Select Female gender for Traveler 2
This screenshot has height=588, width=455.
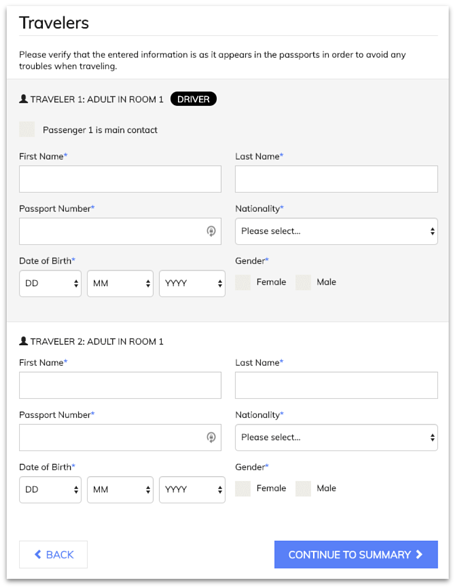coord(243,489)
